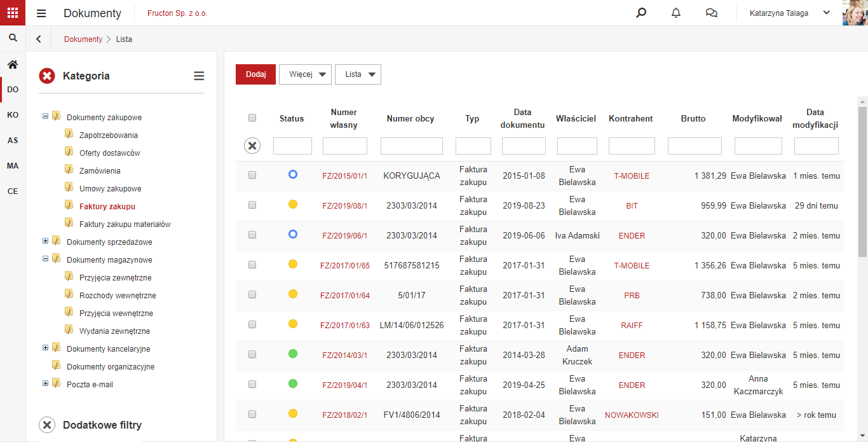
Task: Clear all column filters with X icon
Action: point(252,146)
